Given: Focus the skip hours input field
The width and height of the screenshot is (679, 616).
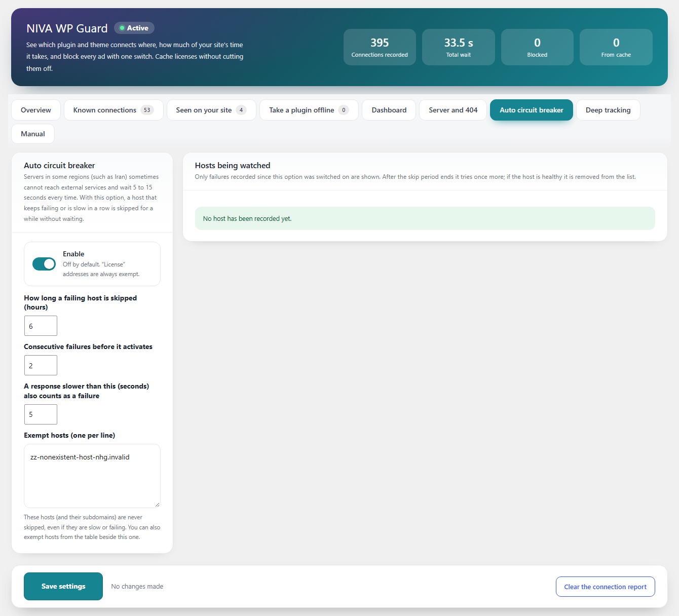Looking at the screenshot, I should click(x=41, y=326).
